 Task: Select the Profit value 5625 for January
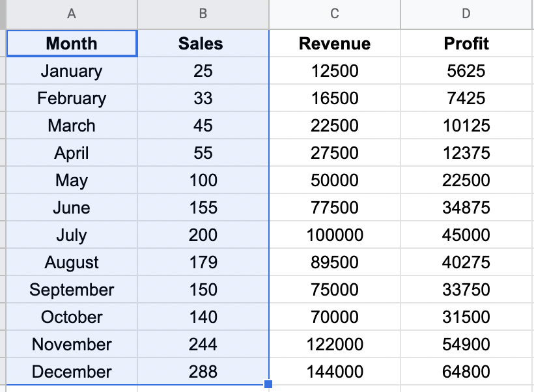466,71
